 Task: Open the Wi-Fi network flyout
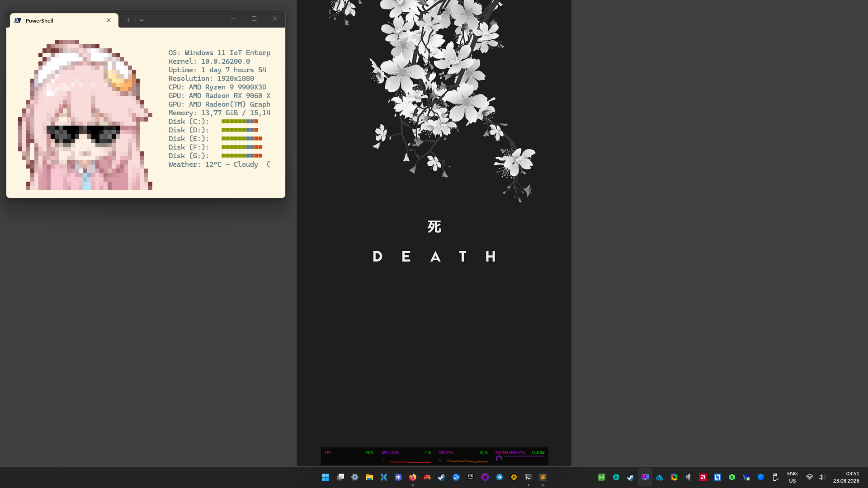point(810,477)
